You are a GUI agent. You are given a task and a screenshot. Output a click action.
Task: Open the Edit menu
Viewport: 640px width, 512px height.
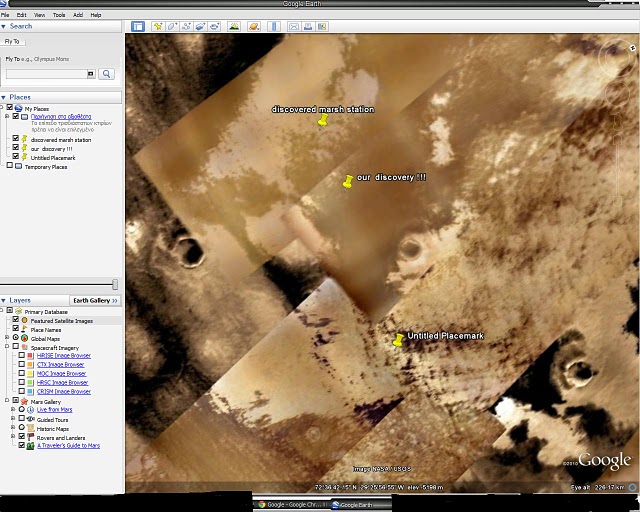pos(21,15)
